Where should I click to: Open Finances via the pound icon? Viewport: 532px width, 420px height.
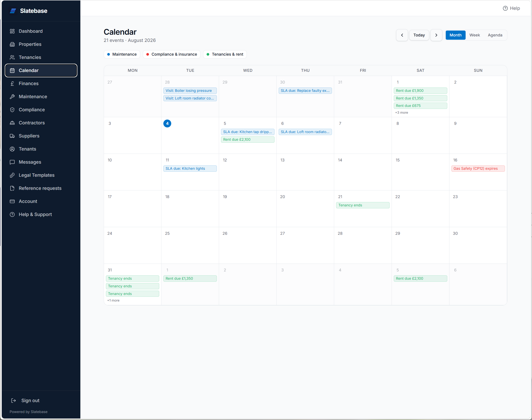click(12, 84)
